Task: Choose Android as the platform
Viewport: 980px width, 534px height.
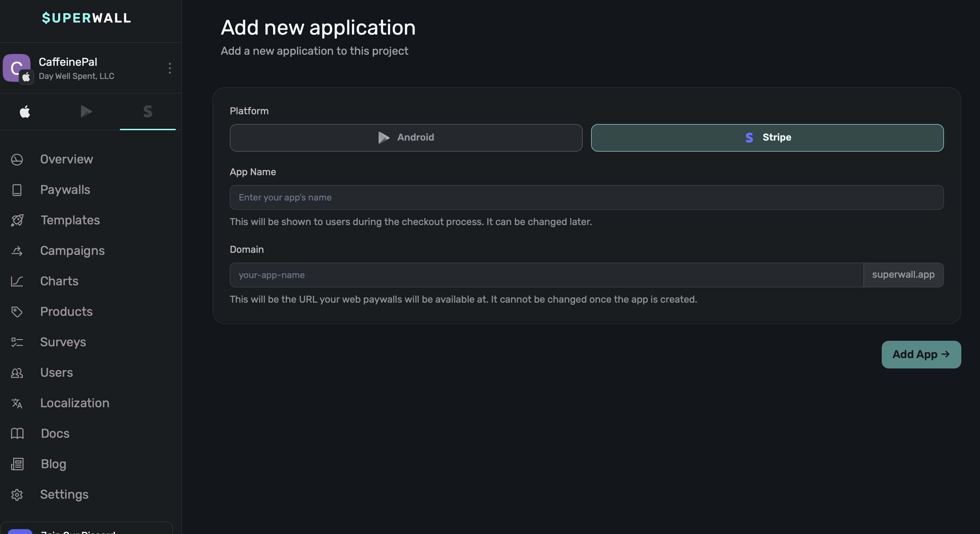Action: point(406,137)
